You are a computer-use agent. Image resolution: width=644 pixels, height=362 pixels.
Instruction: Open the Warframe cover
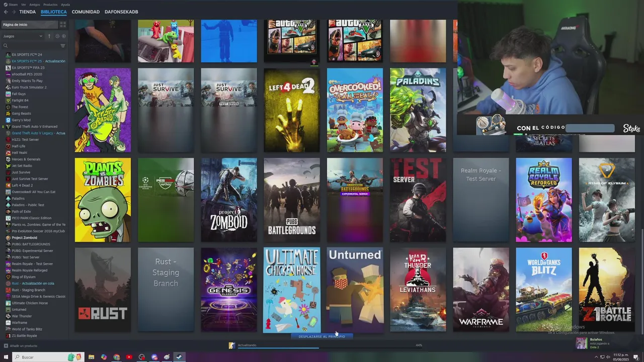(481, 290)
